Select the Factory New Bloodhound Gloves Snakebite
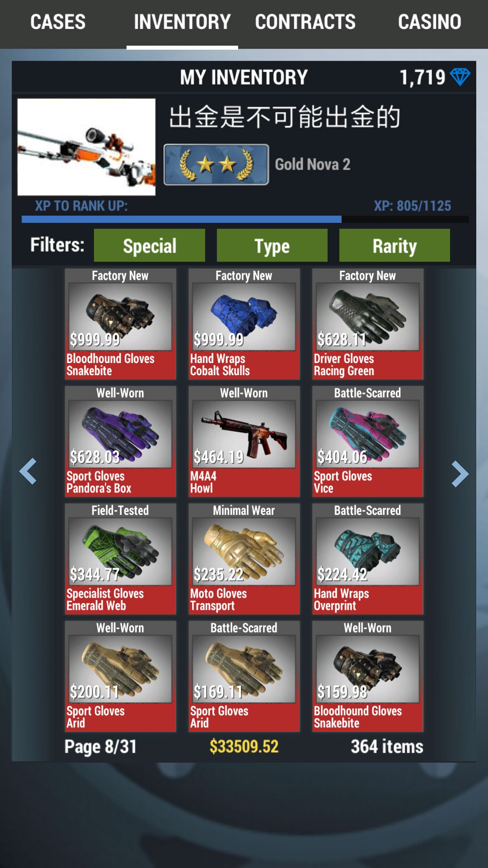This screenshot has width=488, height=868. coord(120,324)
